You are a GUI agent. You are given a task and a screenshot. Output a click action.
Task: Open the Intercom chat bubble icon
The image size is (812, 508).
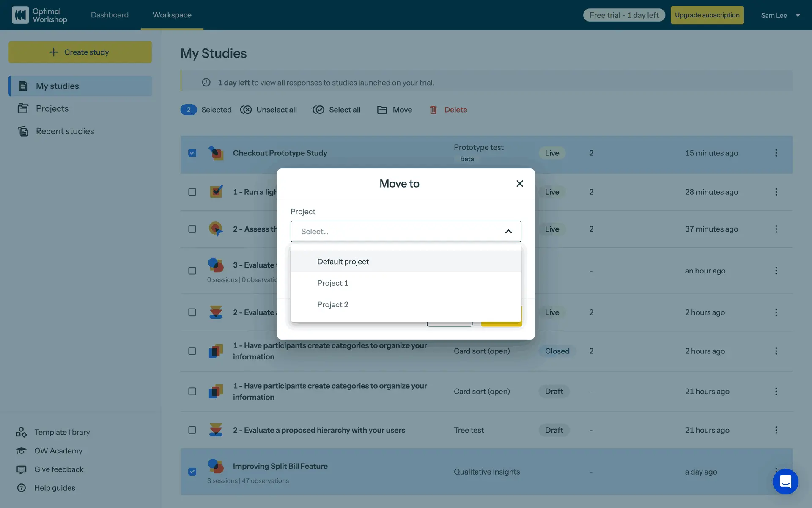pos(785,481)
